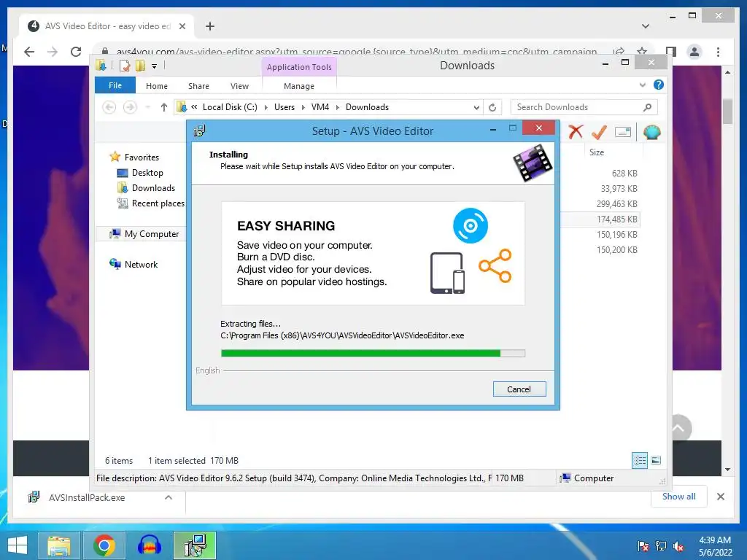Open the File tab in Downloads window
This screenshot has width=747, height=560.
[115, 86]
